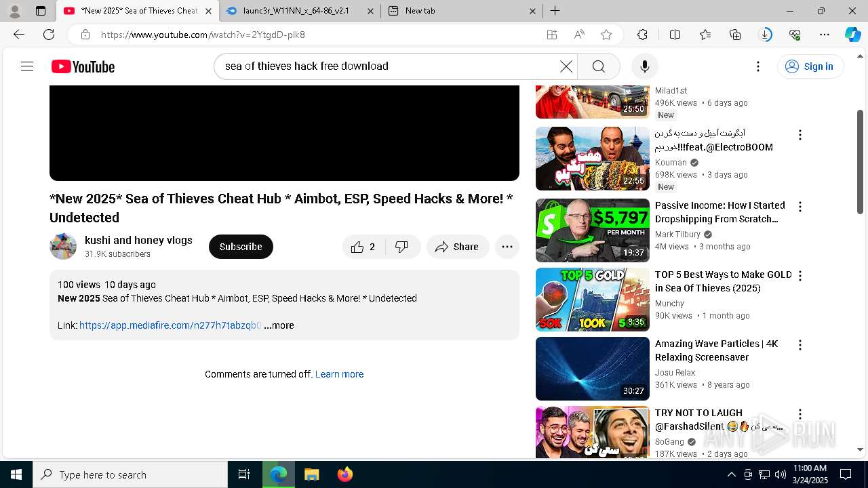Open options for Amazing Wave Particles video

click(800, 345)
